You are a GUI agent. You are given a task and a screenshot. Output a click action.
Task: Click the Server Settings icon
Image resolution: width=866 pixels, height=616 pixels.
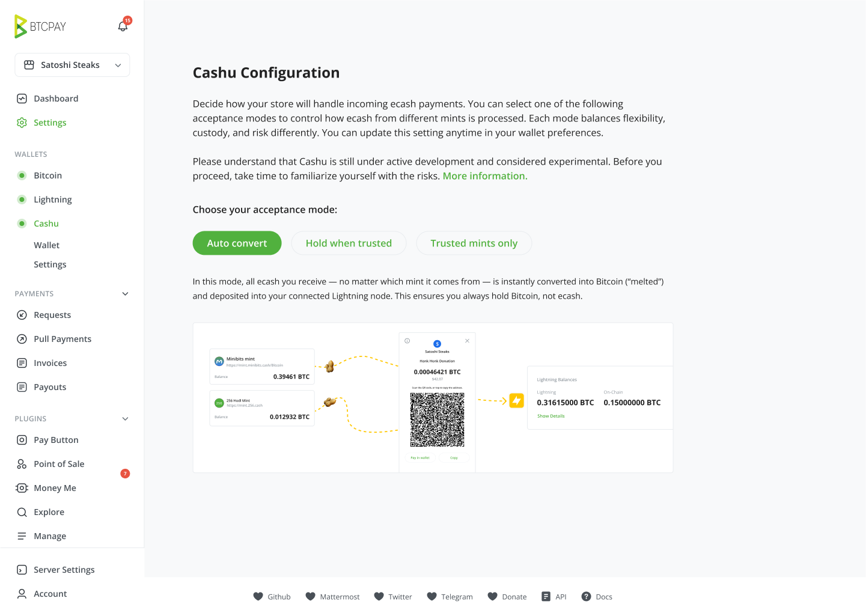pyautogui.click(x=22, y=570)
